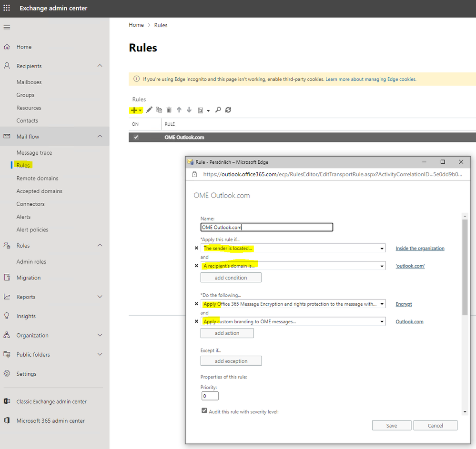Move rule up with up arrow
The height and width of the screenshot is (449, 476).
pyautogui.click(x=179, y=110)
